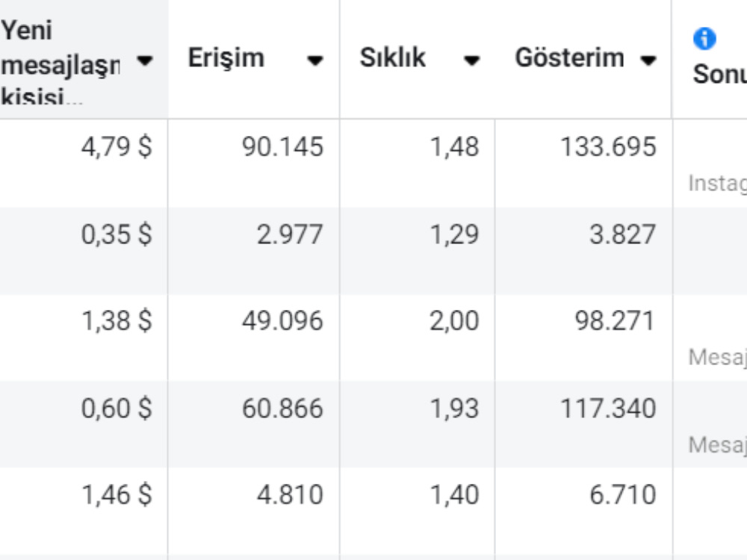Viewport: 747px width, 560px height.
Task: Sort by the Erişim column header
Action: pyautogui.click(x=226, y=58)
